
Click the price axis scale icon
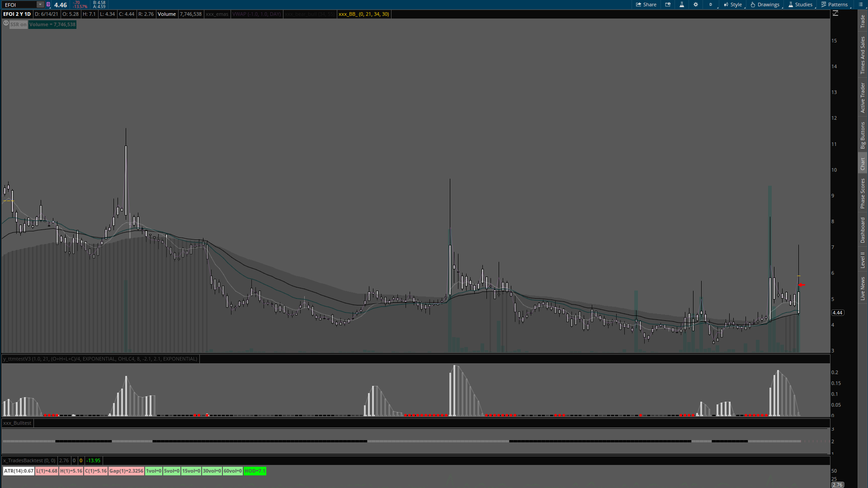pos(835,14)
